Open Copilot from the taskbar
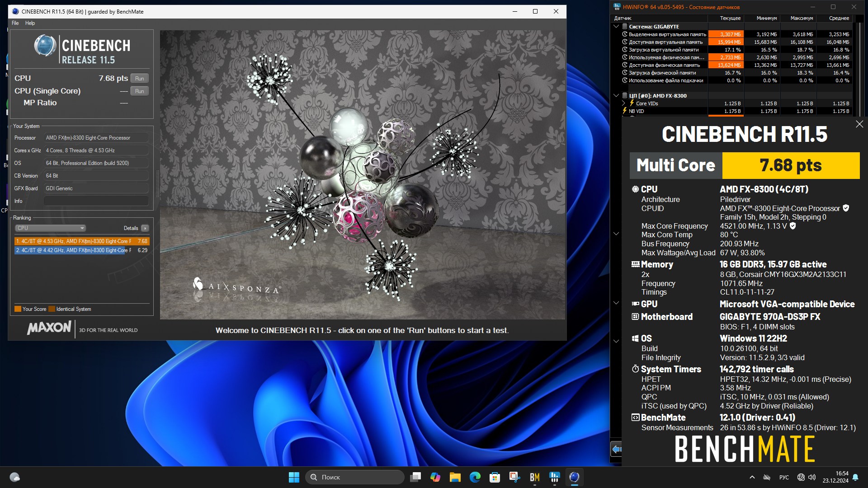 435,477
